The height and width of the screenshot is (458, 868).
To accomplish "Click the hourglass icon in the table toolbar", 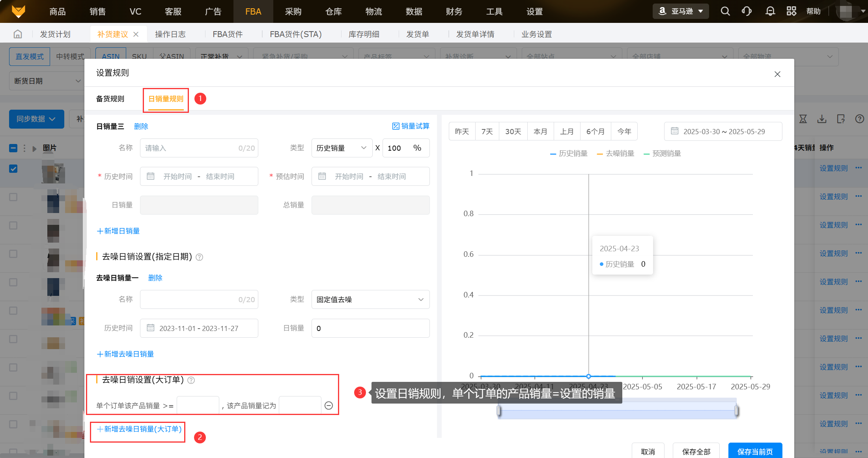I will click(803, 119).
